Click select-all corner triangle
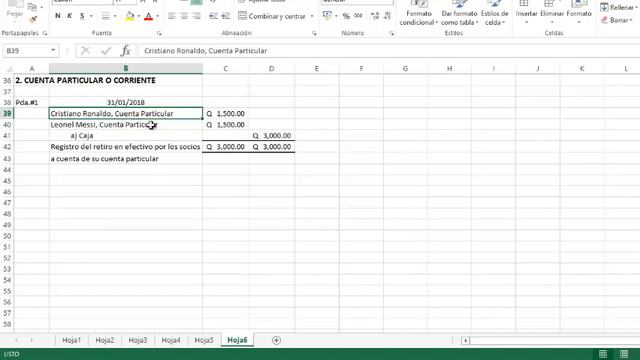 coord(8,69)
